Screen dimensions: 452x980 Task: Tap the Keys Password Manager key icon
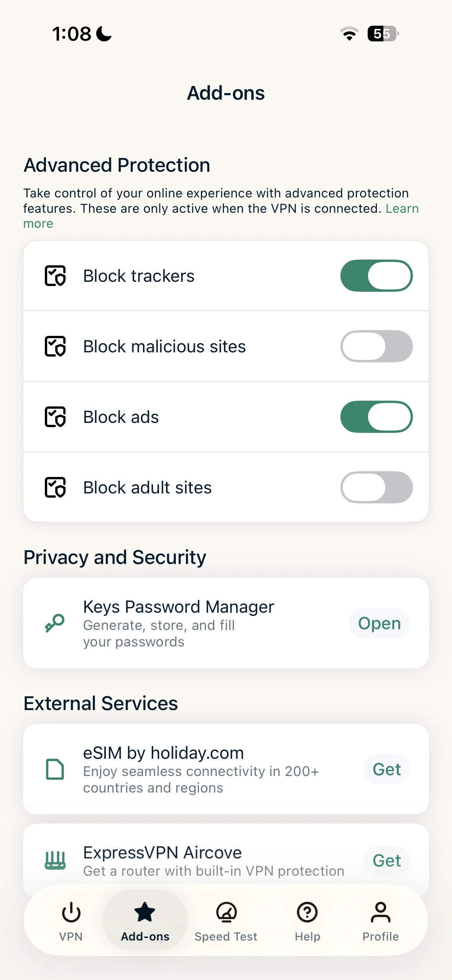click(55, 623)
